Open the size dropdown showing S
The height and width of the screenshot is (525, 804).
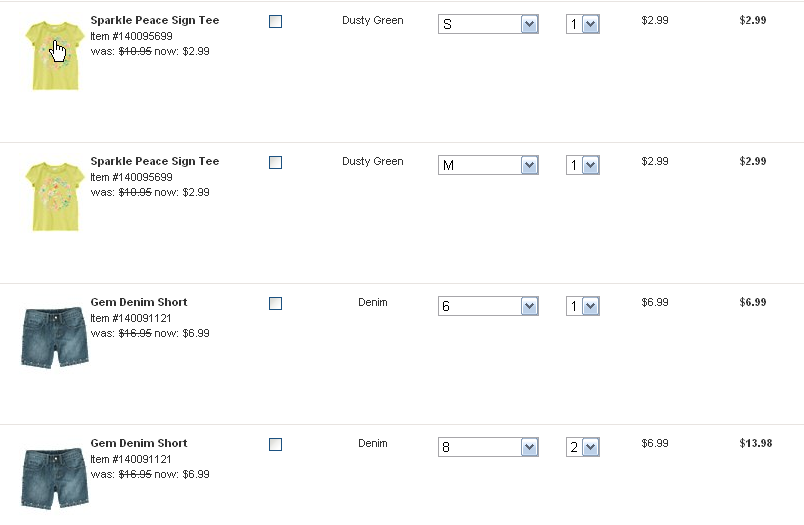tap(488, 24)
